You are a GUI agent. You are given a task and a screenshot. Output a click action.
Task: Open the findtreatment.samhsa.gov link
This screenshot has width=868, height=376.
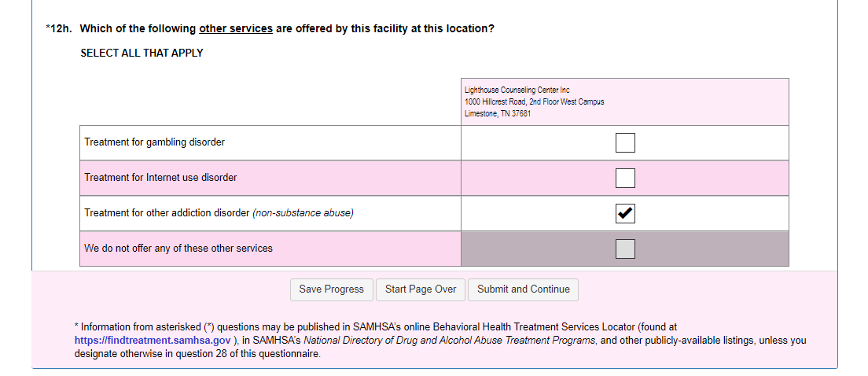coord(153,341)
